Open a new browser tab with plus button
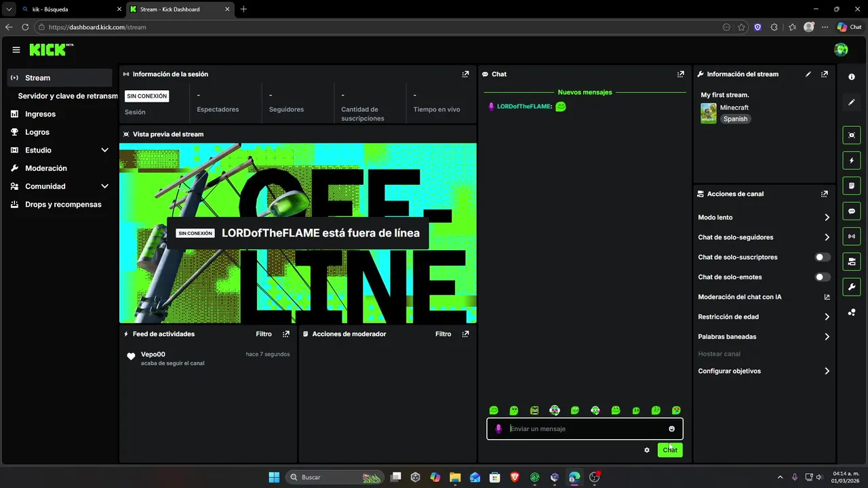This screenshot has width=868, height=488. [244, 9]
